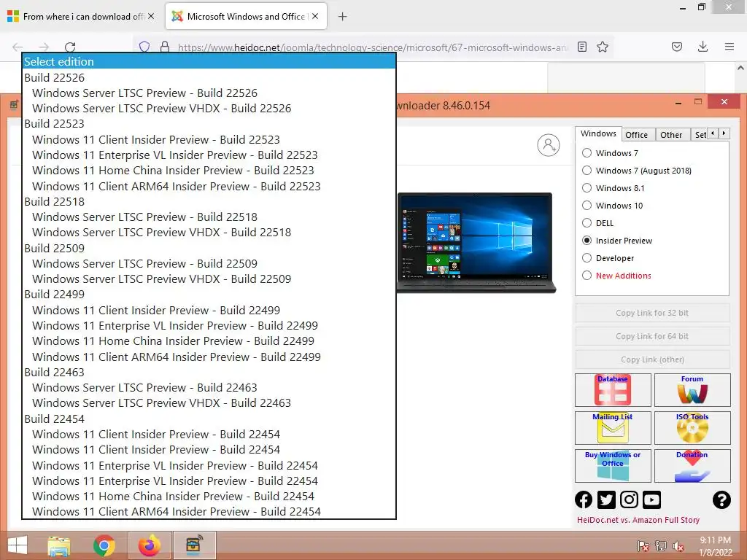
Task: Visit the YouTube channel icon
Action: tap(651, 499)
